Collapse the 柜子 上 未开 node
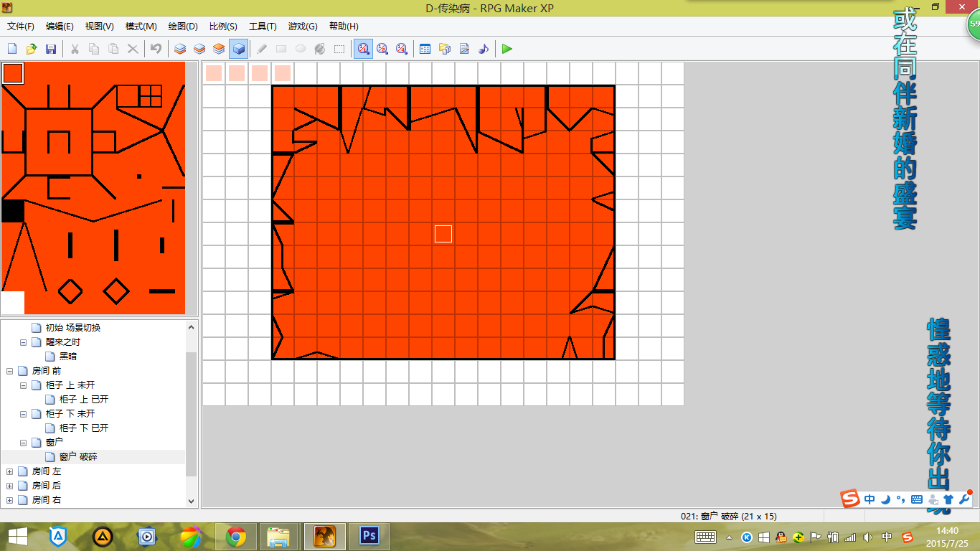This screenshot has width=980, height=551. tap(23, 385)
